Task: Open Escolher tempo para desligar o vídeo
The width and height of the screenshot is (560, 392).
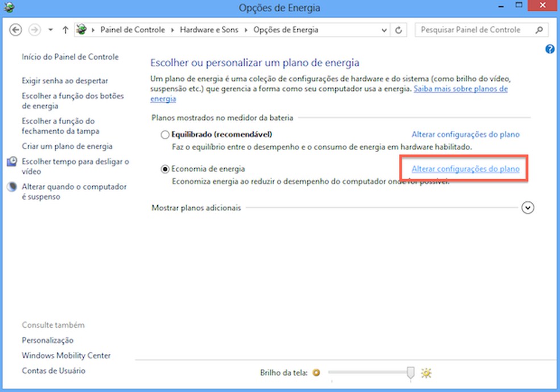Action: 75,166
